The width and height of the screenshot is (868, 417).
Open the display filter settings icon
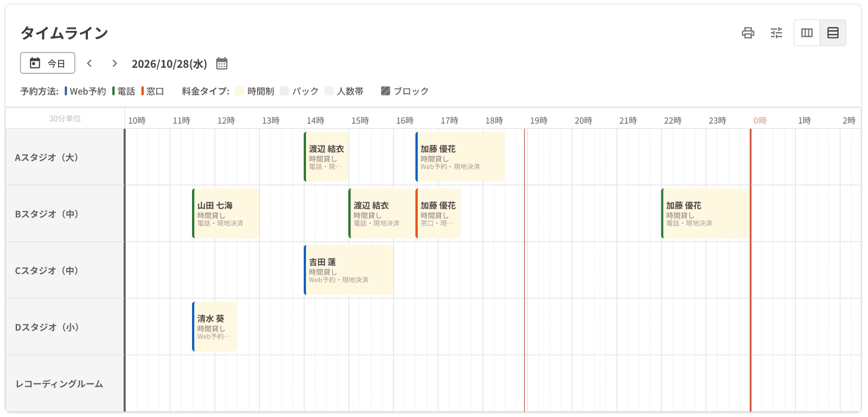tap(776, 33)
